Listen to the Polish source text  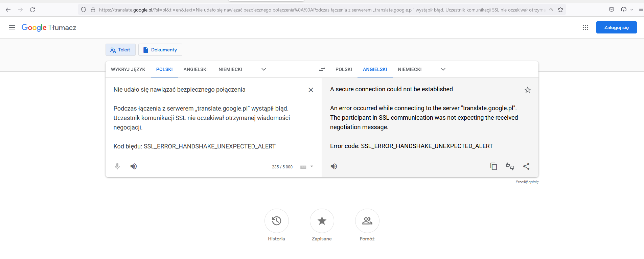click(x=134, y=166)
